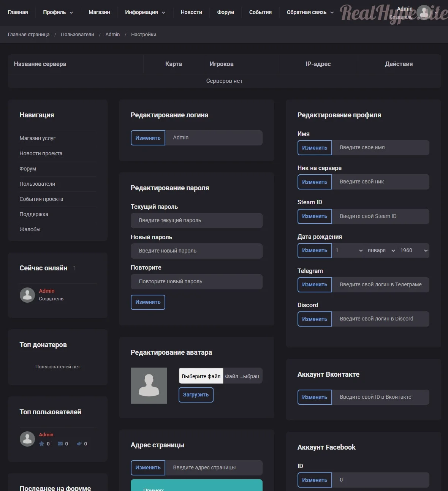This screenshot has width=448, height=491.
Task: Expand the Профиль dropdown menu
Action: (x=58, y=13)
